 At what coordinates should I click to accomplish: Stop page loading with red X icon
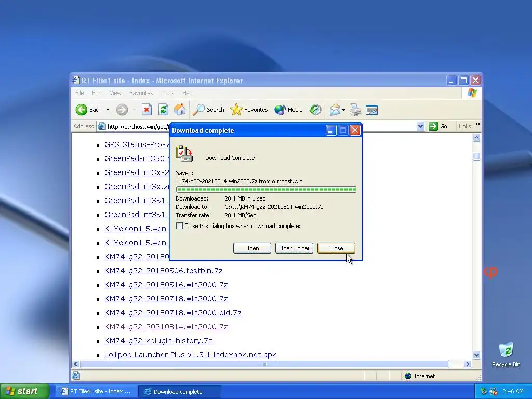tap(147, 110)
